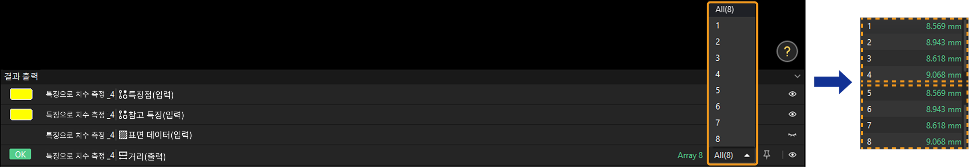This screenshot has width=980, height=167.
Task: Open the All(8) combo box at the bottom
Action: point(732,155)
